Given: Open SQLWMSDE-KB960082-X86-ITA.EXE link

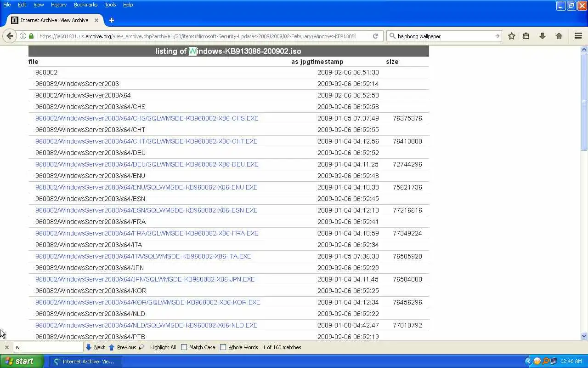Looking at the screenshot, I should [143, 256].
